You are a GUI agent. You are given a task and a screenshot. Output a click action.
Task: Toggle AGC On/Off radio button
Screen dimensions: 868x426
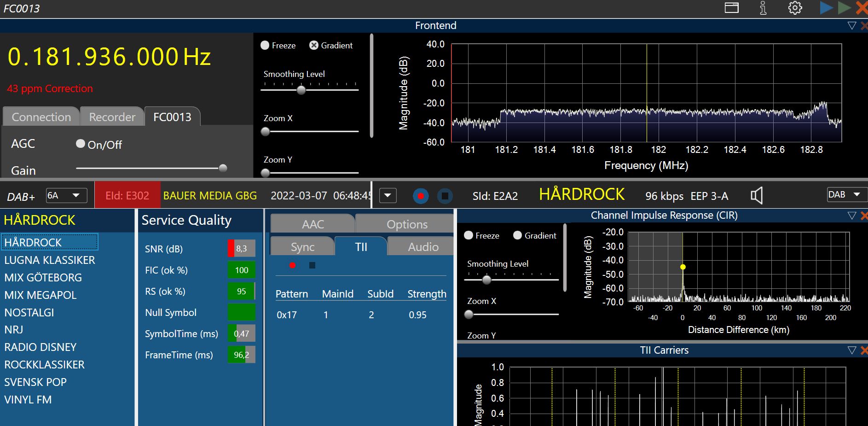[81, 144]
